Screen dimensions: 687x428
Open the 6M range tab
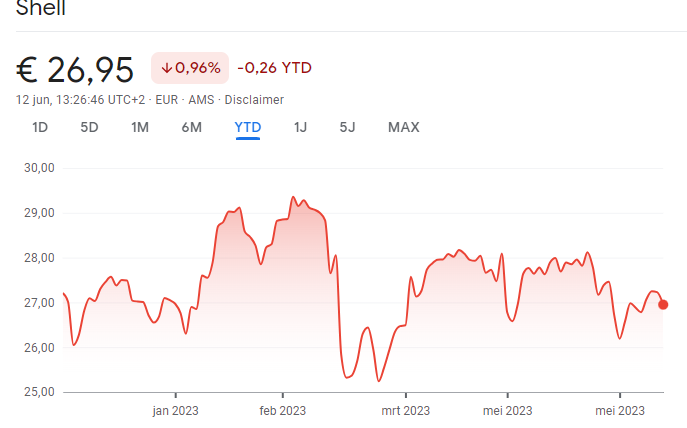pos(192,127)
